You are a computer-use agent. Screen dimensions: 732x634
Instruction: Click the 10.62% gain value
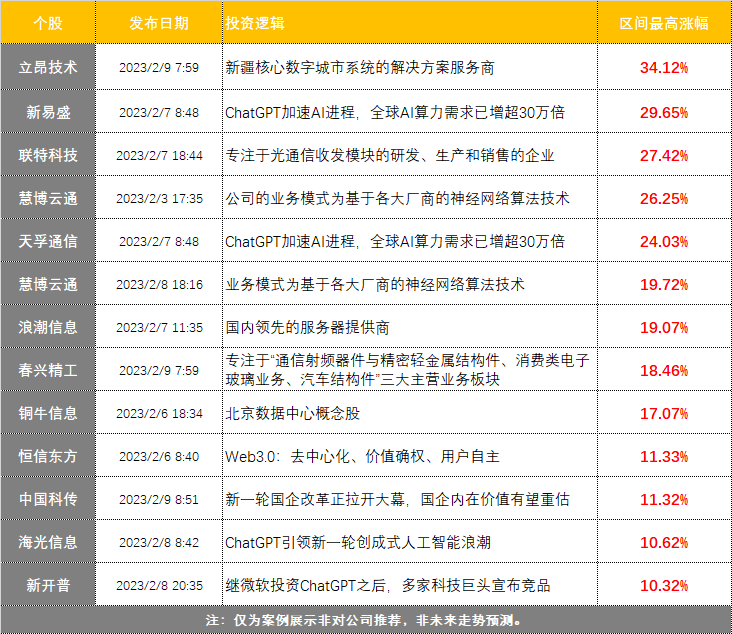[x=664, y=542]
